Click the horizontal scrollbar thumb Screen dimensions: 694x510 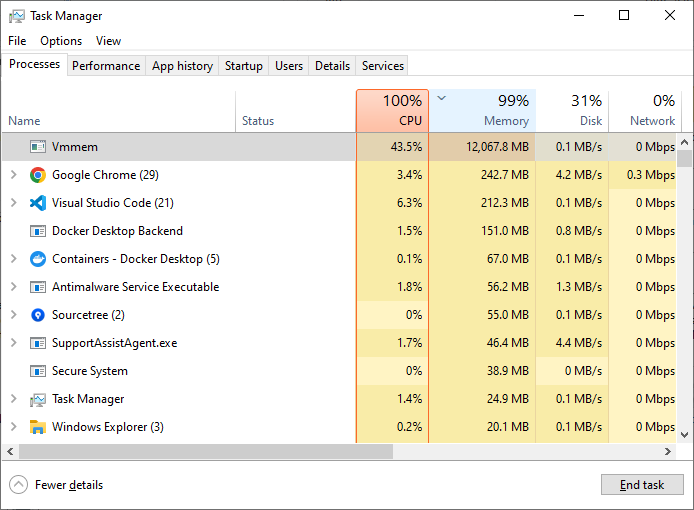pos(206,452)
